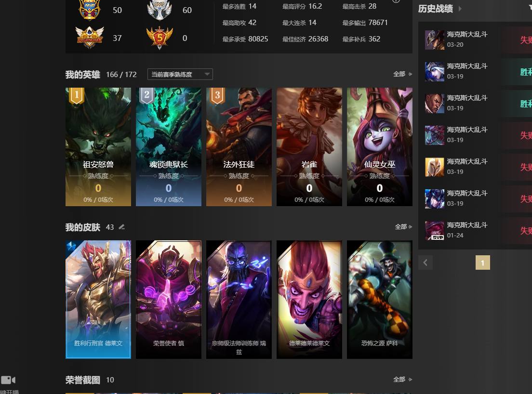Click the pencil edit icon beside 我的皮肤

[122, 227]
